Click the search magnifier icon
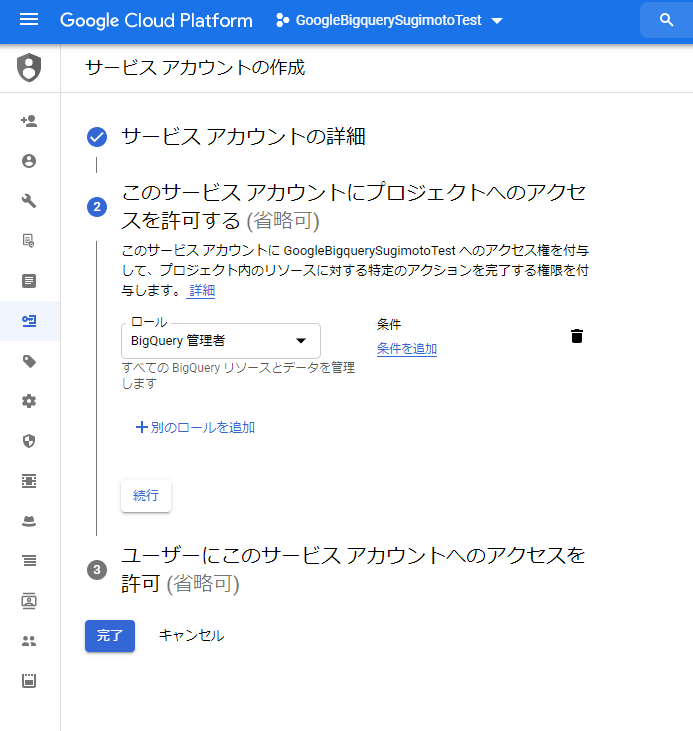693x731 pixels. [x=666, y=20]
